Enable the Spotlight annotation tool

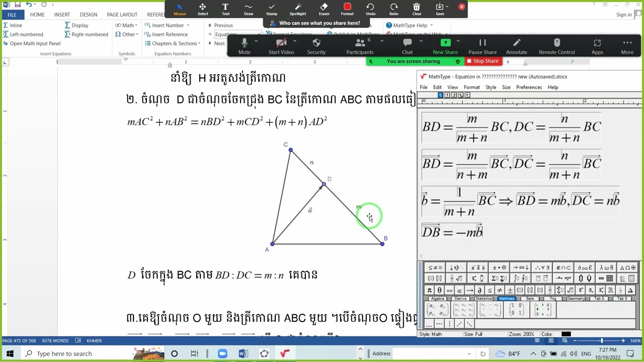[x=298, y=9]
